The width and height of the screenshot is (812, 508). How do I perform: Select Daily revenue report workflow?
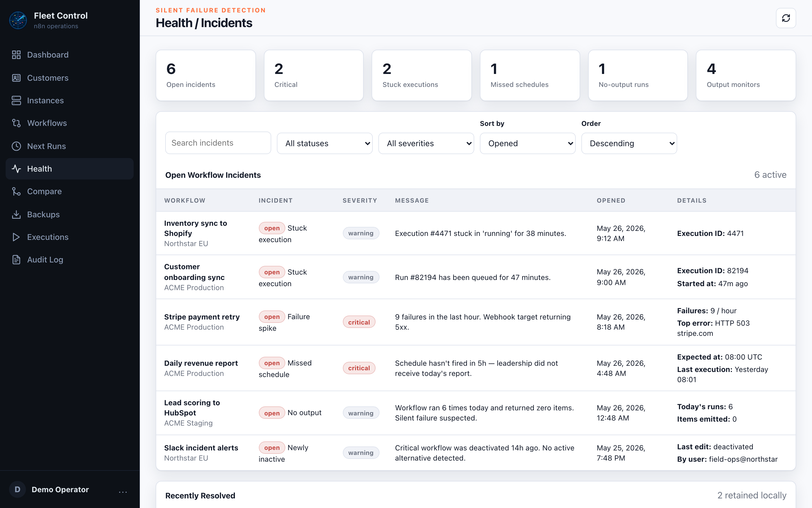201,363
